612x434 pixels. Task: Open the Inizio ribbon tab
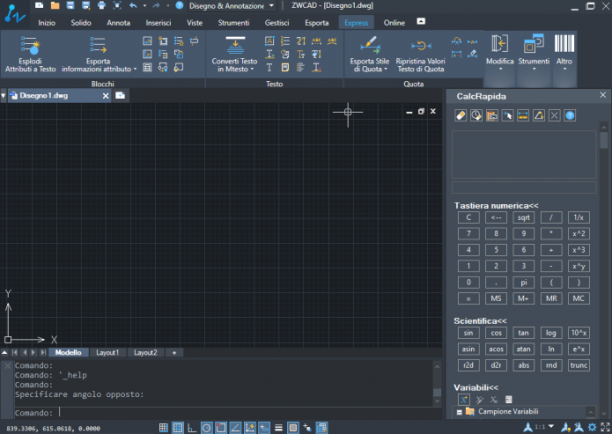pyautogui.click(x=47, y=23)
